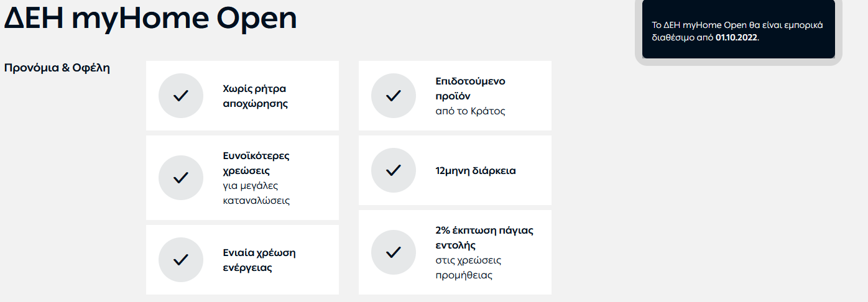Image resolution: width=868 pixels, height=302 pixels.
Task: Select the 12μηνη διάρκεια benefit title
Action: [x=476, y=170]
